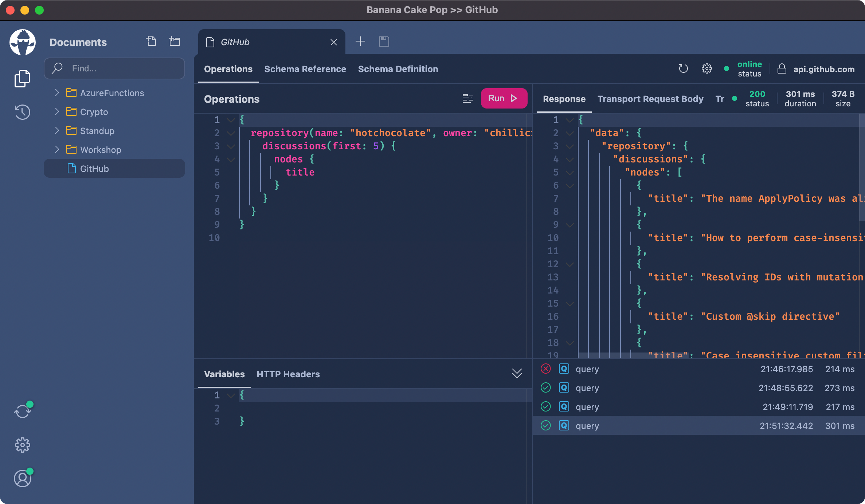Run the GraphQL operation
This screenshot has height=504, width=865.
point(504,98)
